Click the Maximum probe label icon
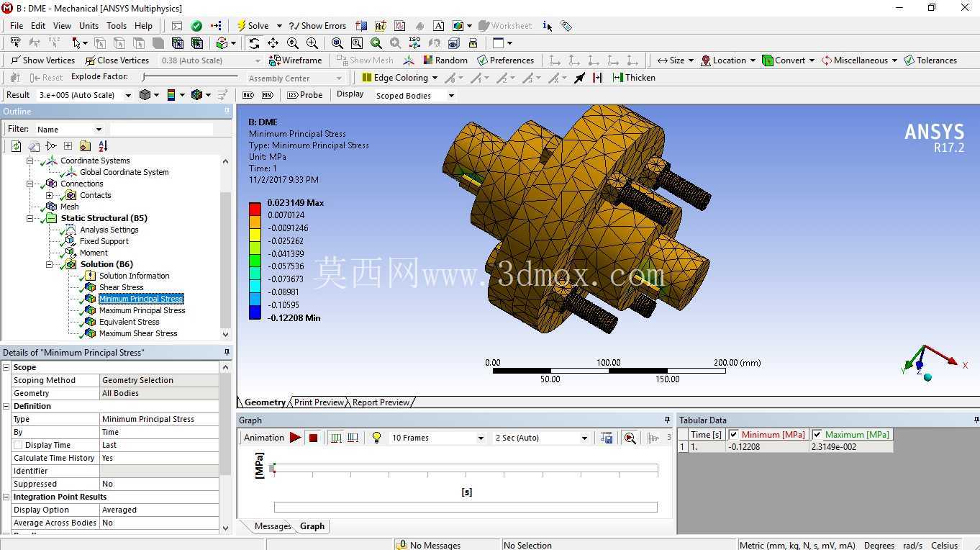Screen dimensions: 980x550 click(x=248, y=95)
